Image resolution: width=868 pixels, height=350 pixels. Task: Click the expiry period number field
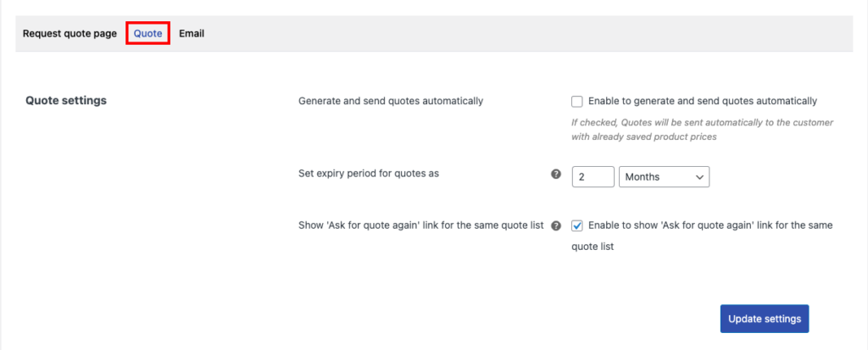point(593,177)
